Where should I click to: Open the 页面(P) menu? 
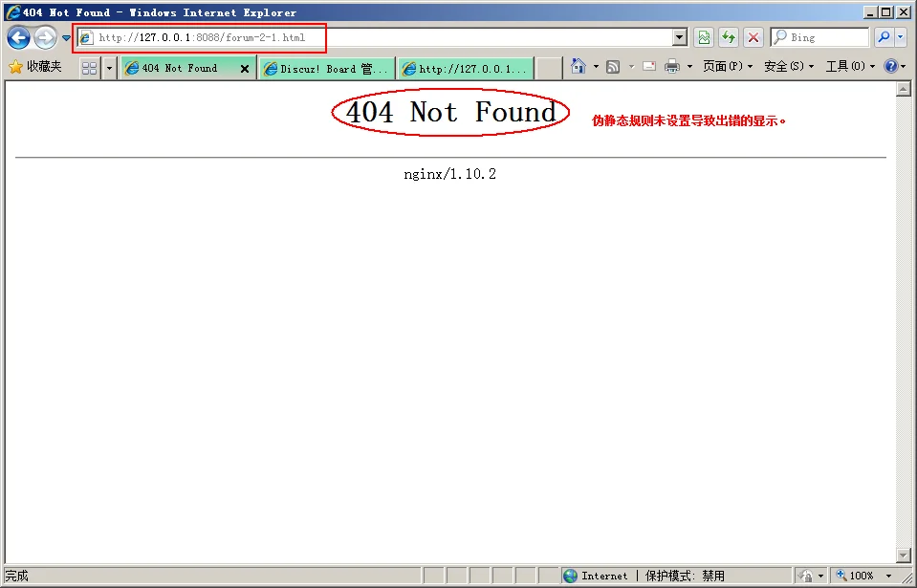[728, 66]
